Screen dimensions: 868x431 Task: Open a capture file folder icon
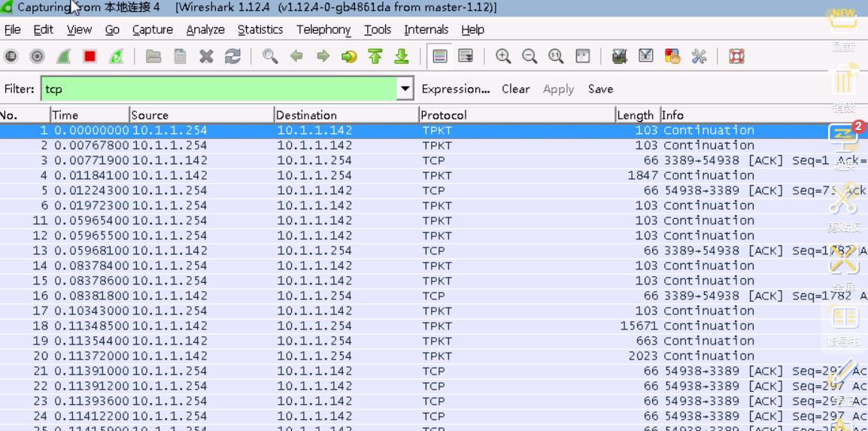point(153,56)
